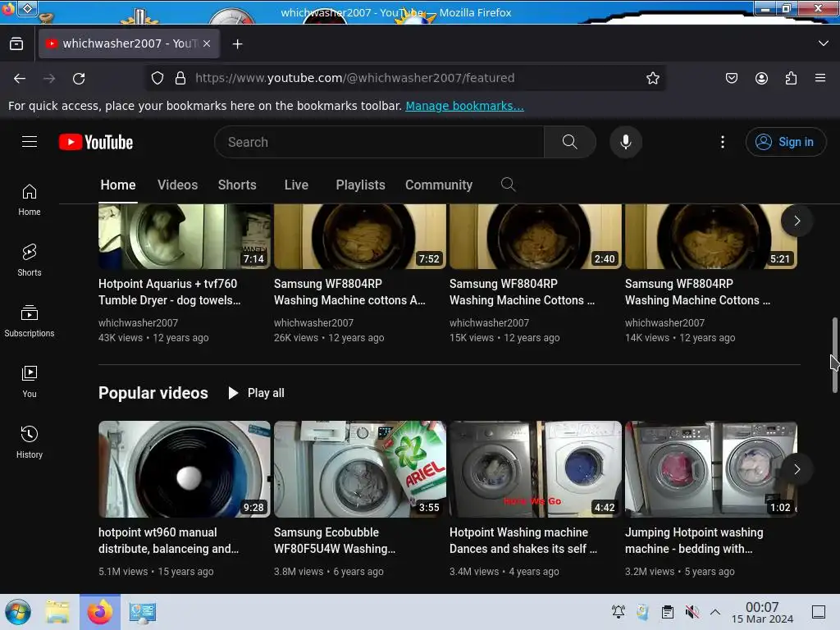Open the 2:40 Samsung WF8804RP thumbnail
Screen dimensions: 840x630
(x=535, y=236)
